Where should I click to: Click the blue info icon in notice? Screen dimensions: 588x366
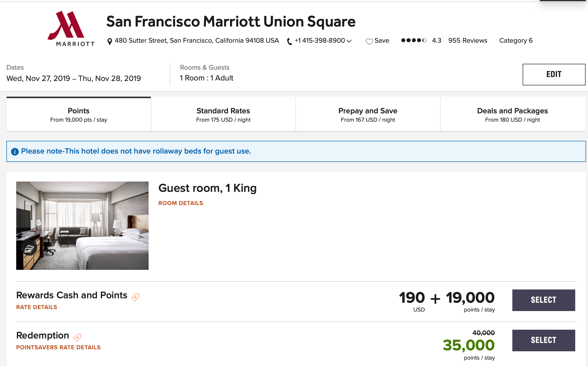[15, 152]
